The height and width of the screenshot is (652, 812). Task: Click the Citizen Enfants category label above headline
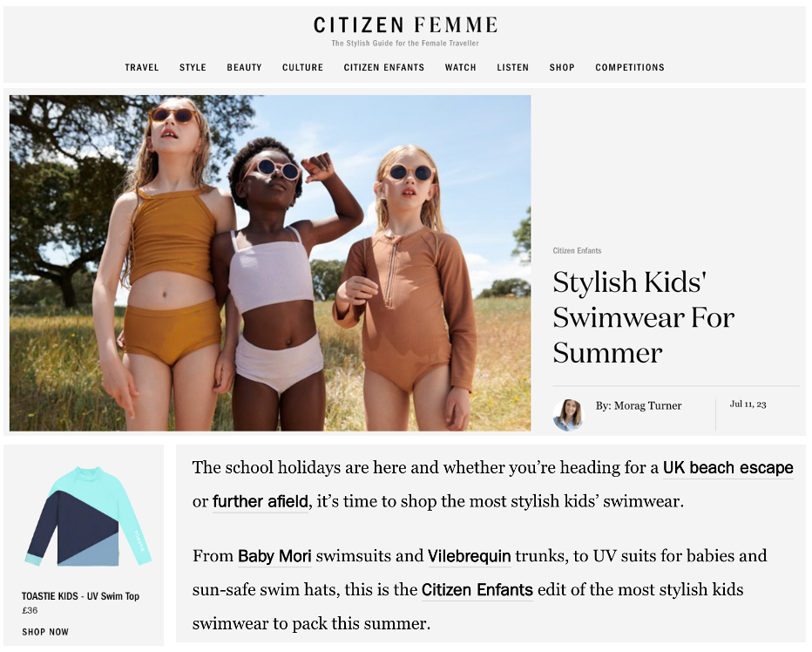(x=577, y=251)
